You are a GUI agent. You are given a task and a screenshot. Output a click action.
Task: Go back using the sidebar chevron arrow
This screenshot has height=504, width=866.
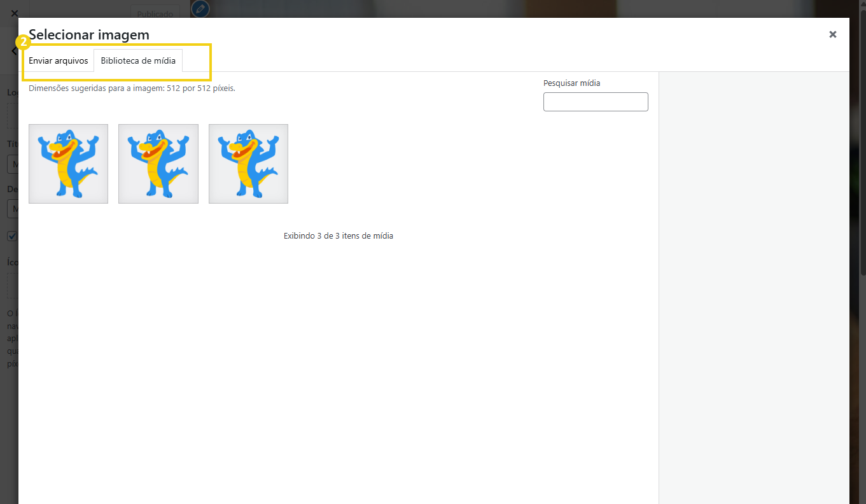coord(14,51)
